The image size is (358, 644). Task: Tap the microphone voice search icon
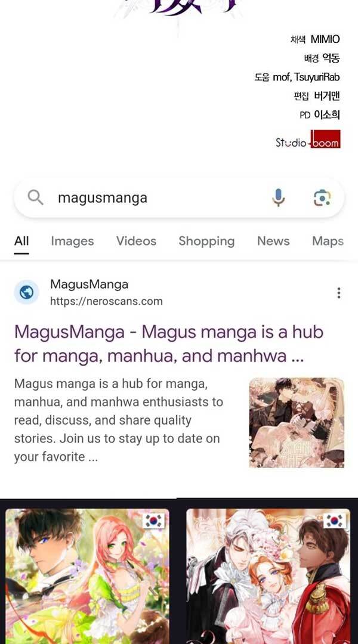[x=278, y=197]
